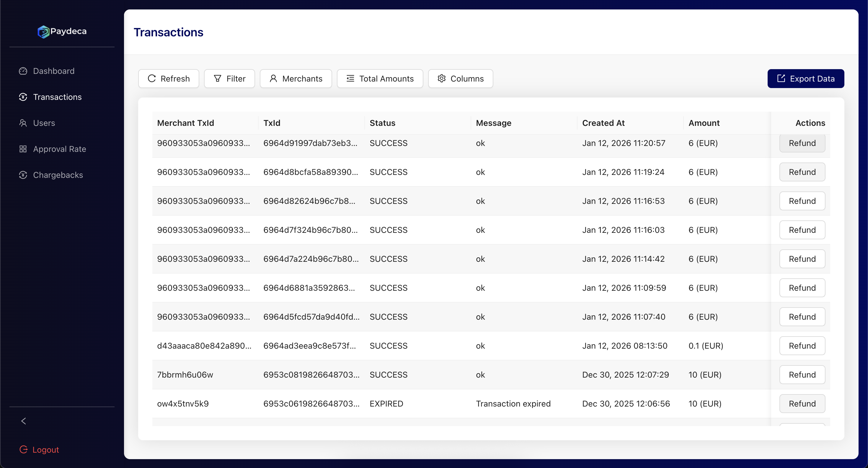Click date Dec 30, 2025 12:07:29
The height and width of the screenshot is (468, 868).
pyautogui.click(x=625, y=375)
